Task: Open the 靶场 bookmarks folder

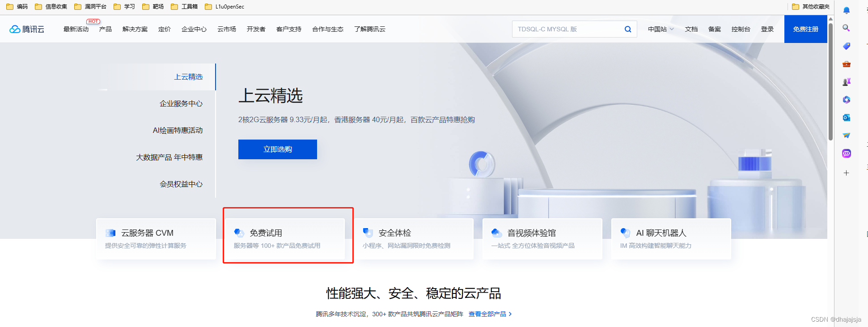Action: pyautogui.click(x=153, y=6)
